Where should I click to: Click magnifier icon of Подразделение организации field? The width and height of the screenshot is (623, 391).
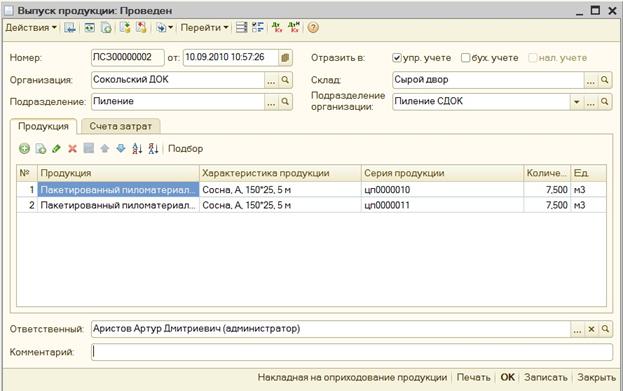click(604, 102)
